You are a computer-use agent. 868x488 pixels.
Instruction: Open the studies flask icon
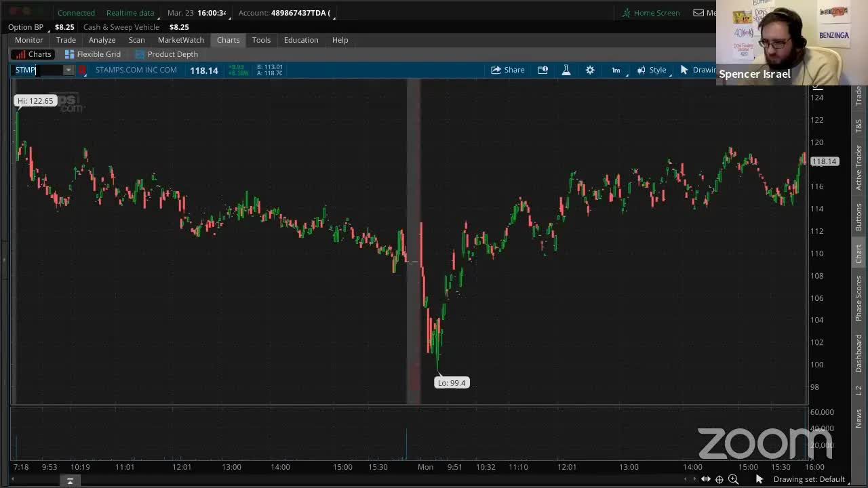coord(566,70)
